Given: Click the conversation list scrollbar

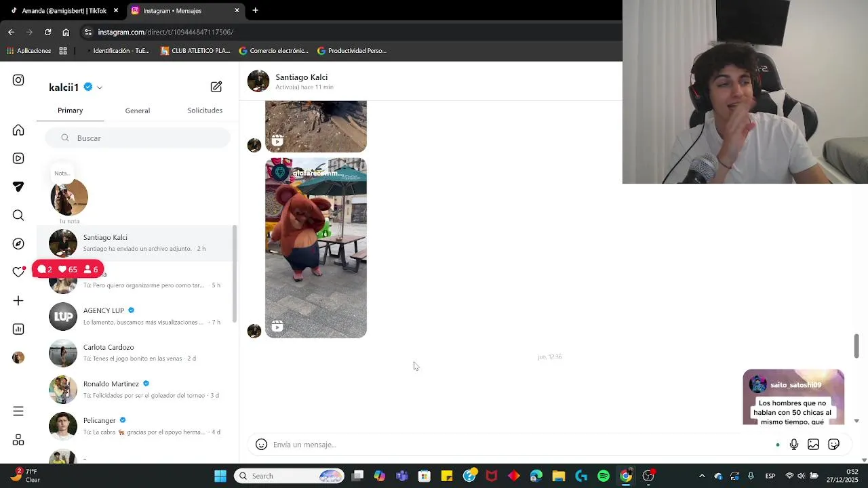Looking at the screenshot, I should click(235, 274).
